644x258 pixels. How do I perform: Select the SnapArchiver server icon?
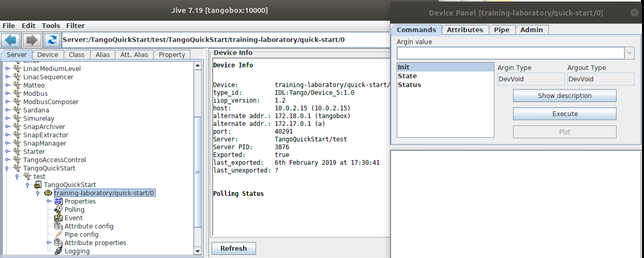point(17,127)
